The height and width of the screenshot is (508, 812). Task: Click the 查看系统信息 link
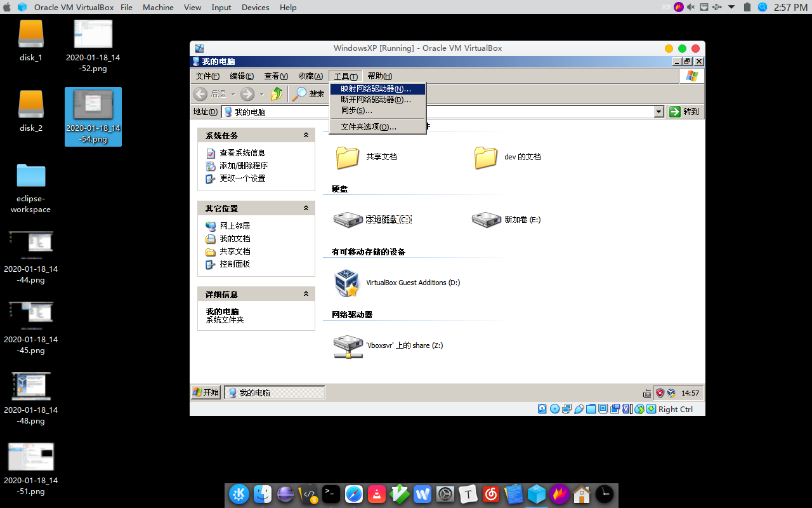pos(242,153)
